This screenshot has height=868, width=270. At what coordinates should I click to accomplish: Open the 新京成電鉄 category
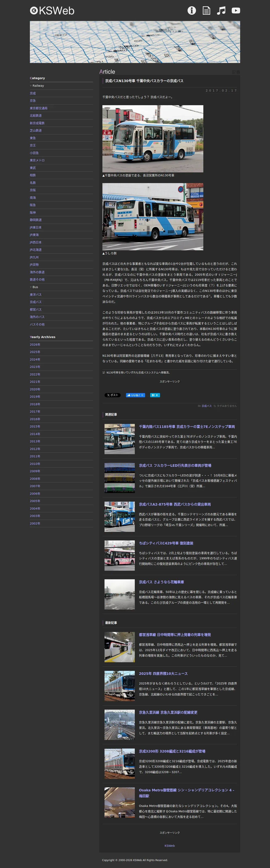click(37, 123)
